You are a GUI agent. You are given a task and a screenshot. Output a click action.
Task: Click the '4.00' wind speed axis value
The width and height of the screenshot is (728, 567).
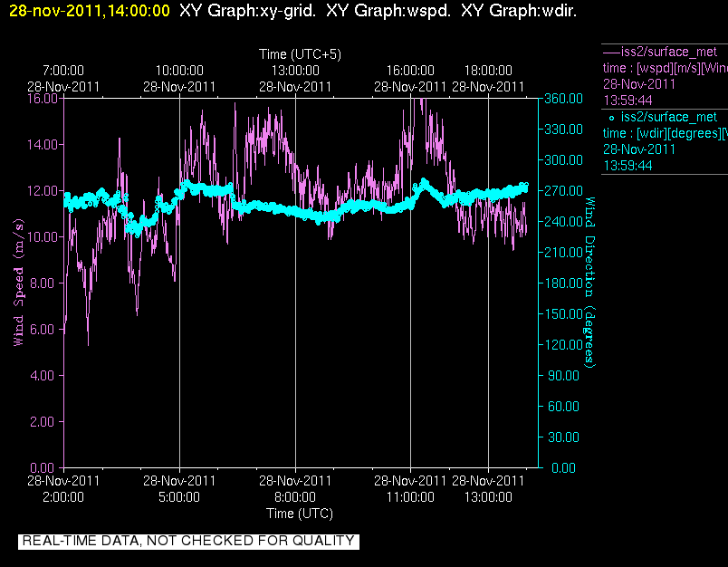click(x=44, y=375)
